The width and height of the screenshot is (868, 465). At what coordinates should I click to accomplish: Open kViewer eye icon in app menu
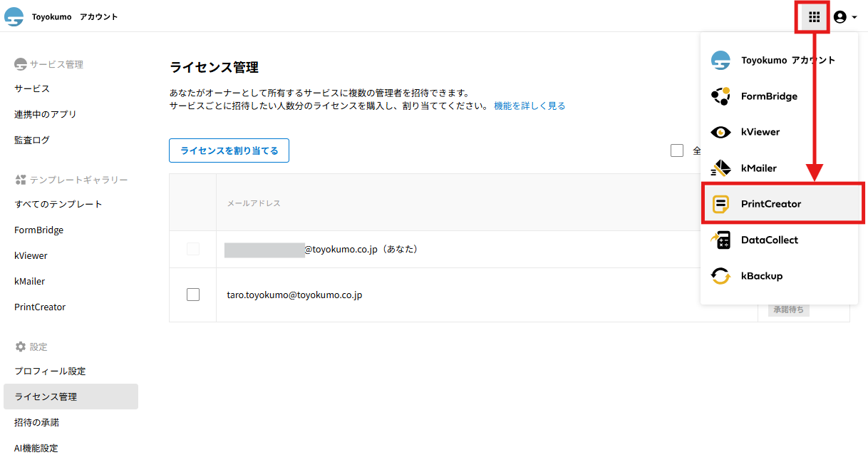pos(721,132)
